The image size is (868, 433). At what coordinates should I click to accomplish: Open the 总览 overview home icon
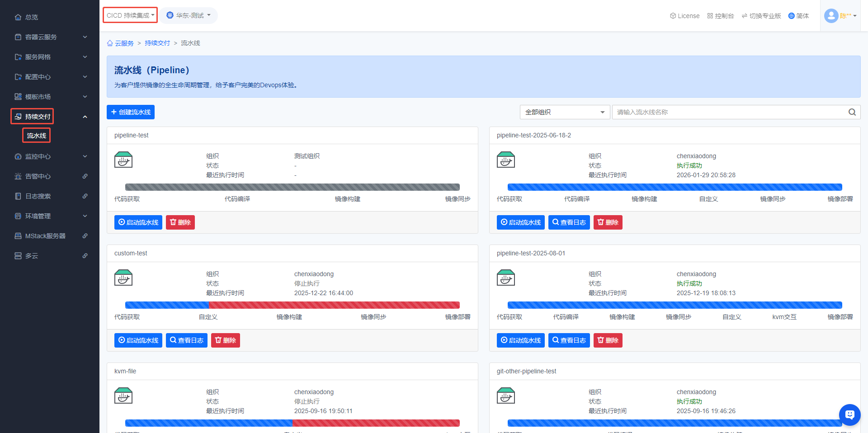tap(18, 17)
